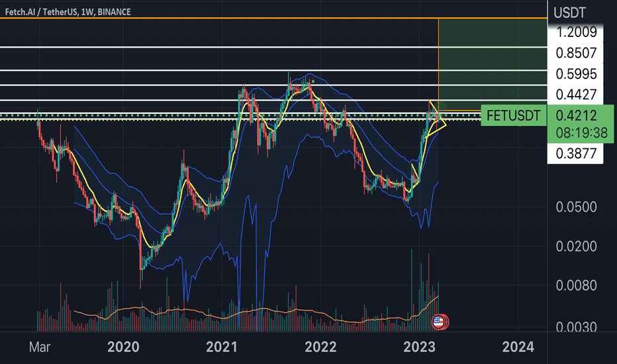Click the 2020 label on time axis

click(x=123, y=347)
